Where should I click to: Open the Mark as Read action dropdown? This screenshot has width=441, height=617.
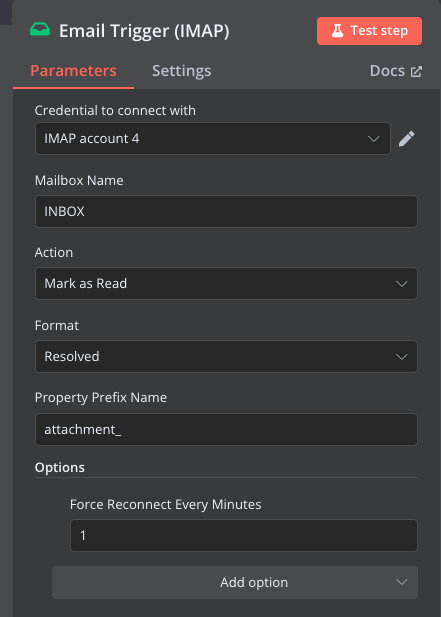[226, 283]
